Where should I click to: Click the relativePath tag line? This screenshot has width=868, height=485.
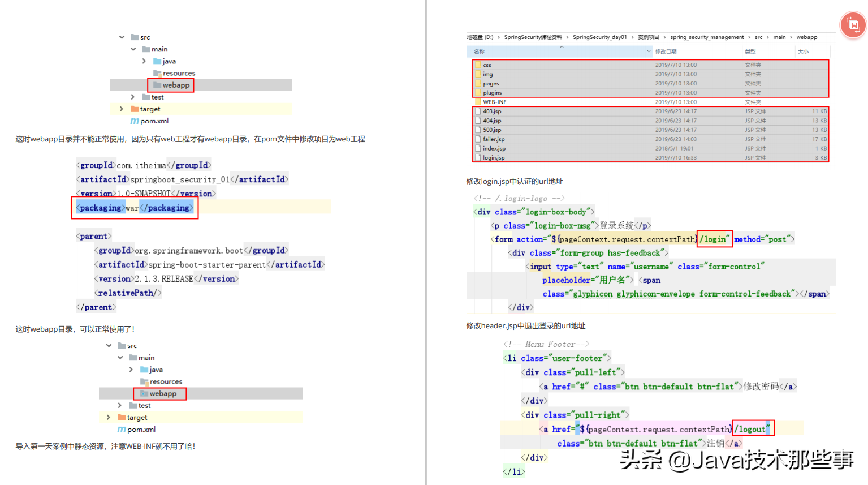[128, 293]
